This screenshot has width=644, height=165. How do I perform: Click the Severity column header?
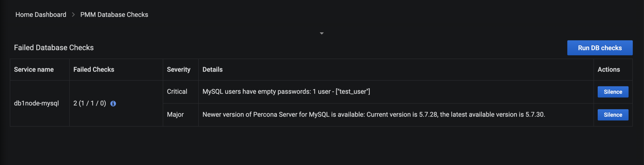[x=179, y=70]
